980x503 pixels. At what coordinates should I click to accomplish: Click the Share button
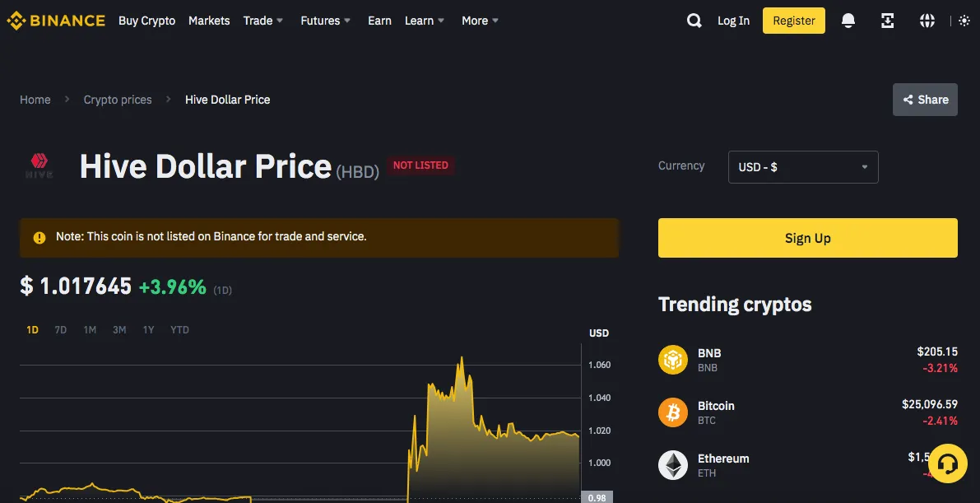coord(925,100)
